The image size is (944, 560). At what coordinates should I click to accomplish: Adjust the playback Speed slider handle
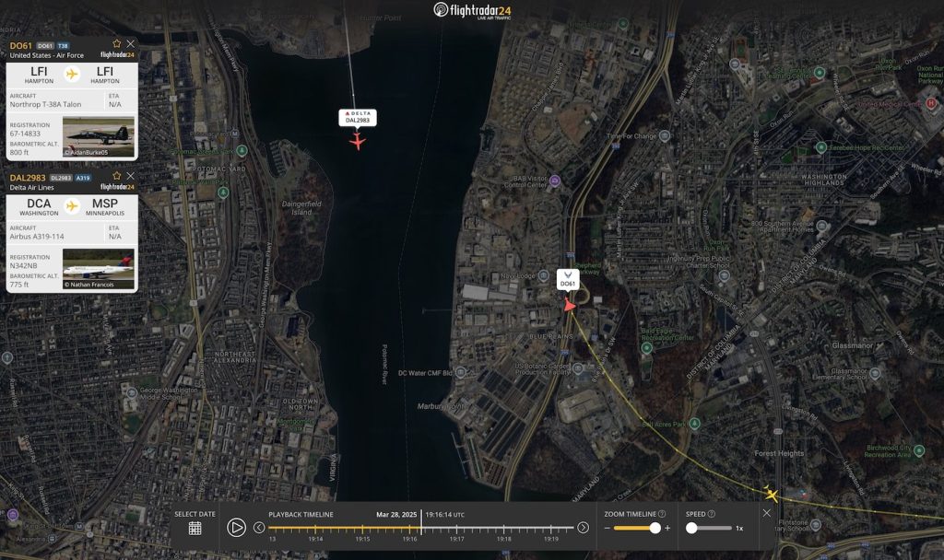[x=691, y=528]
